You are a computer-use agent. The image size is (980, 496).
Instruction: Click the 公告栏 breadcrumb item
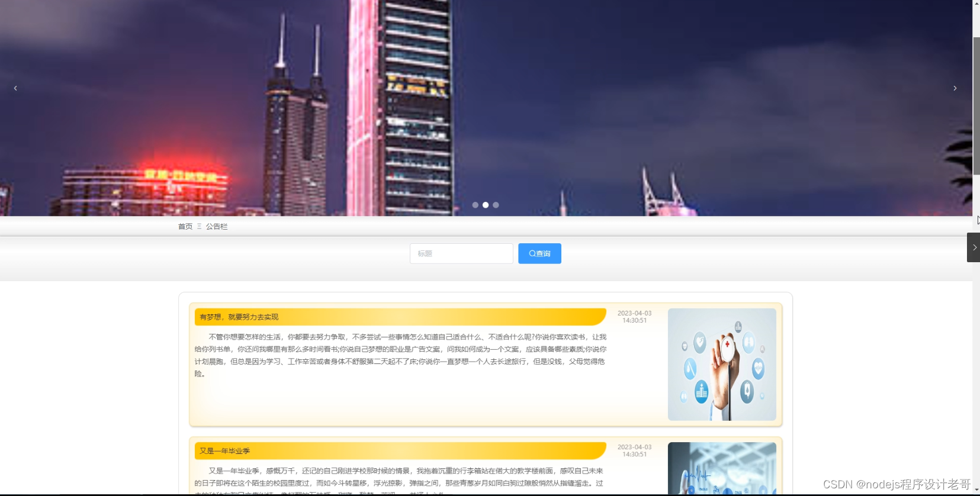(x=217, y=227)
